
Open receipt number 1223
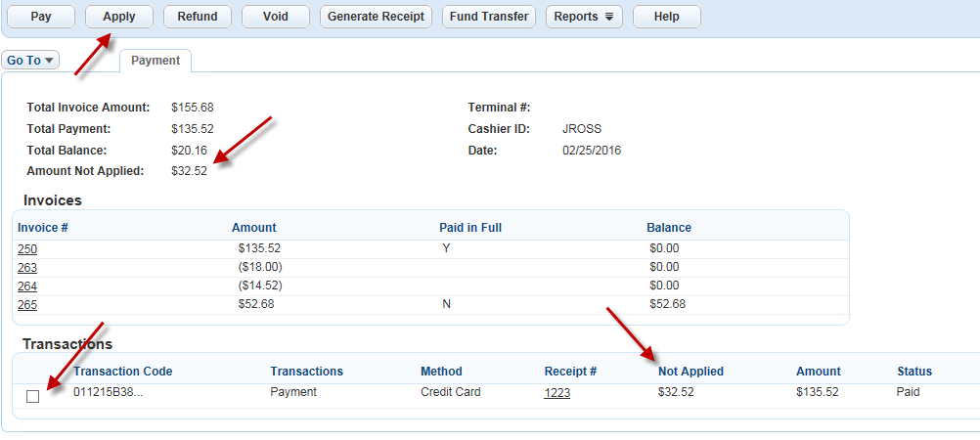pos(557,393)
